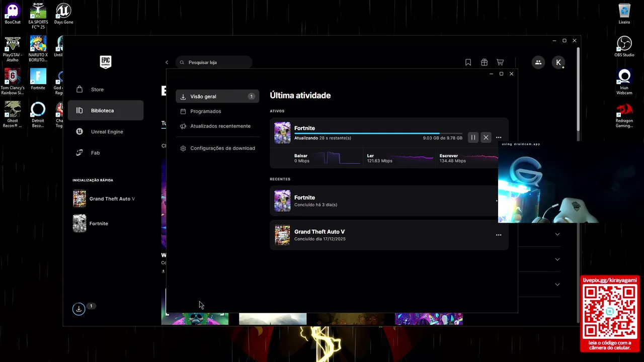Open Ghost Recon desktop shortcut

tap(13, 114)
